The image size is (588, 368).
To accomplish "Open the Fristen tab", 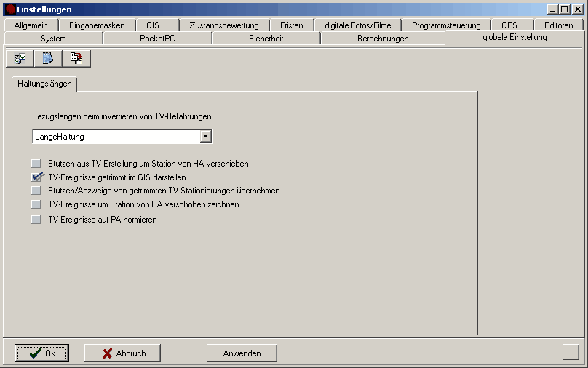I will coord(291,25).
